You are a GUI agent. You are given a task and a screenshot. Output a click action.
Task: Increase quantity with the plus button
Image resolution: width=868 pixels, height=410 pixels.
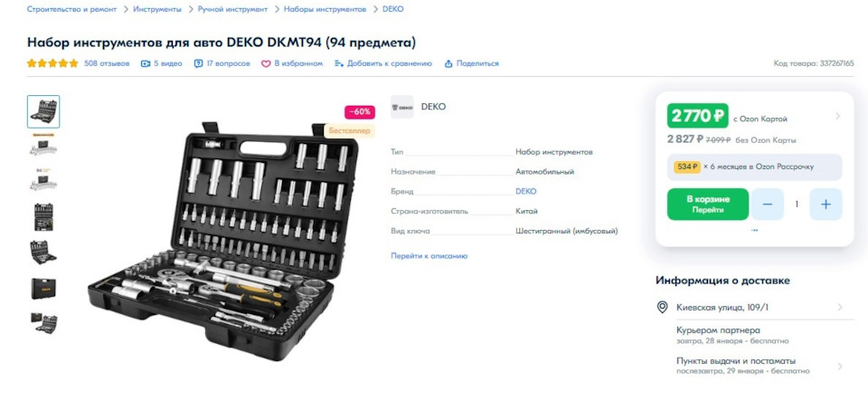[826, 205]
